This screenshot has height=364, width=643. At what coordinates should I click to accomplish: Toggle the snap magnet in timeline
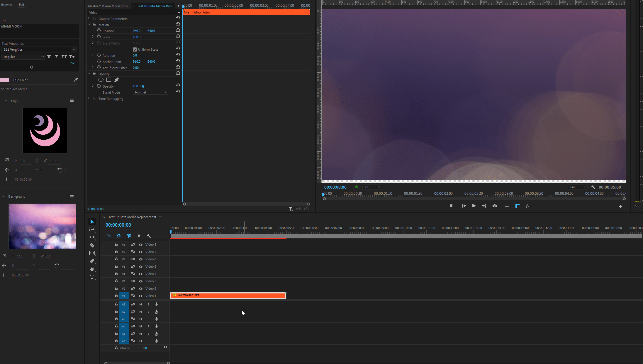pos(119,236)
